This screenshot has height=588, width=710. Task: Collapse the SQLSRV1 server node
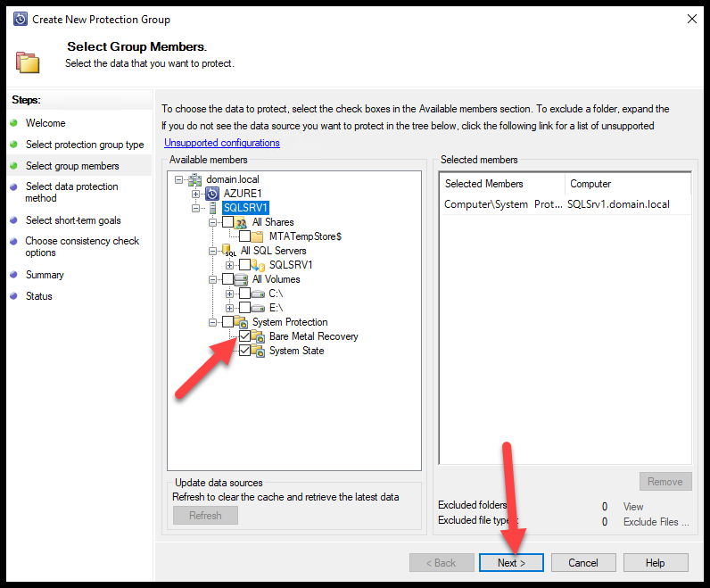point(195,209)
